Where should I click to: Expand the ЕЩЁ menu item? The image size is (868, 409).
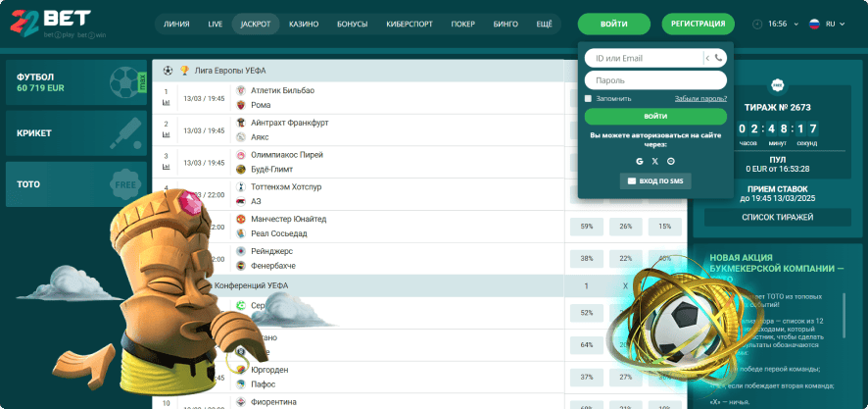coord(545,25)
